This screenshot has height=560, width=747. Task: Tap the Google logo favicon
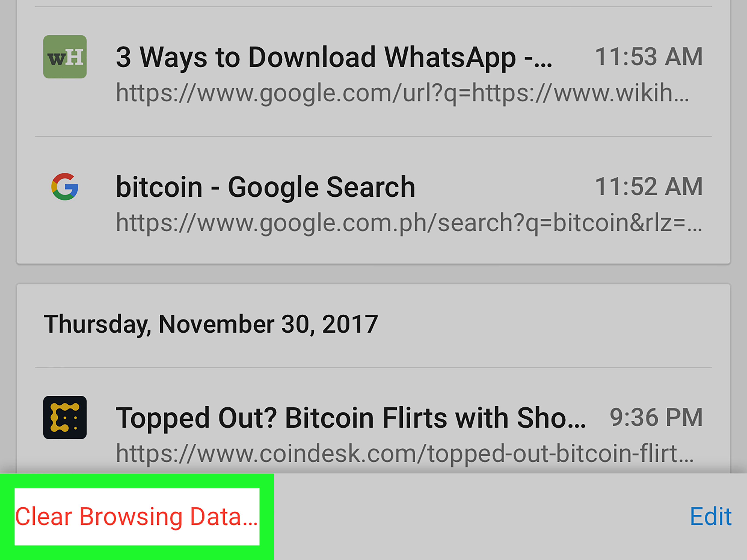pyautogui.click(x=65, y=187)
